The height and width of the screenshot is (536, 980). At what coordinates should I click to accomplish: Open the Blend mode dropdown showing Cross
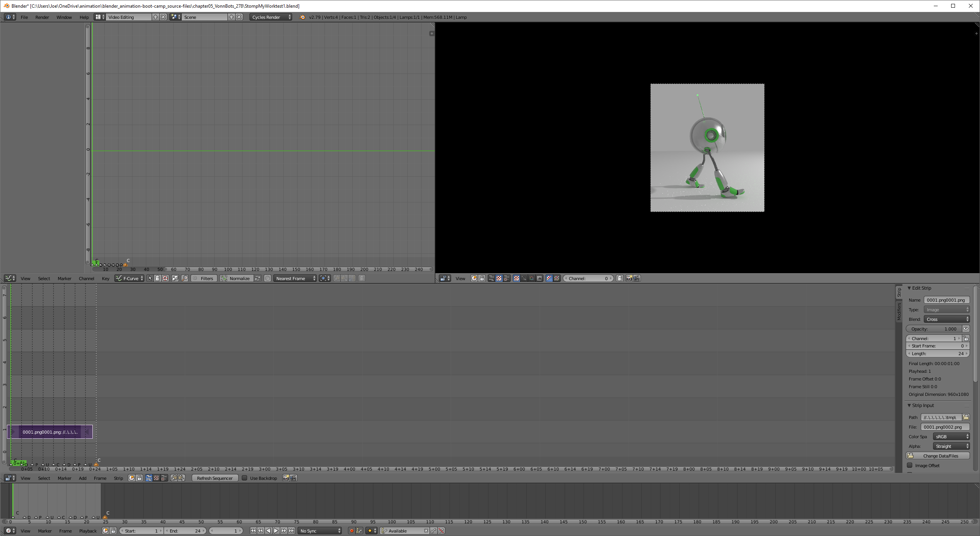(x=947, y=319)
